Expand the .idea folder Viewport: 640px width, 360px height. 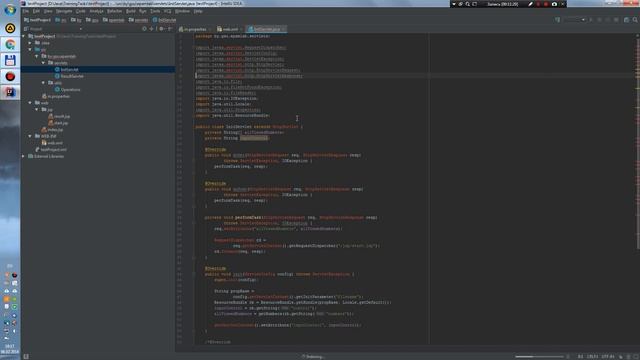[30, 42]
